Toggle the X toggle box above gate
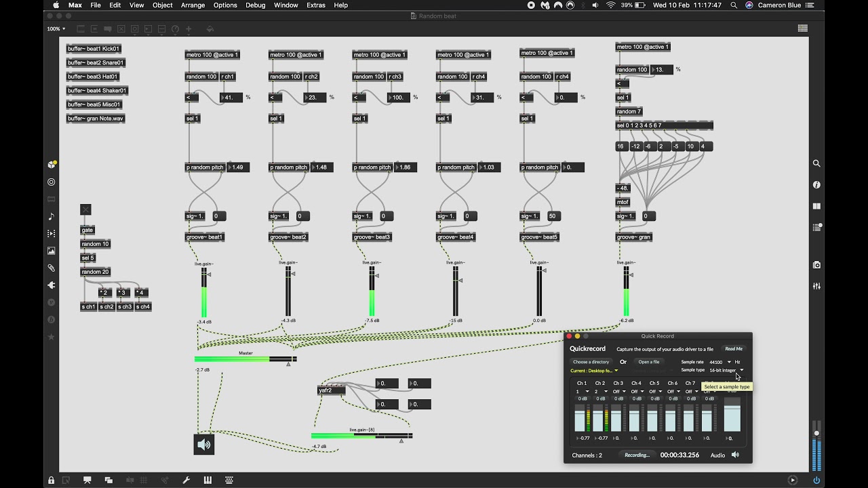 click(x=85, y=209)
